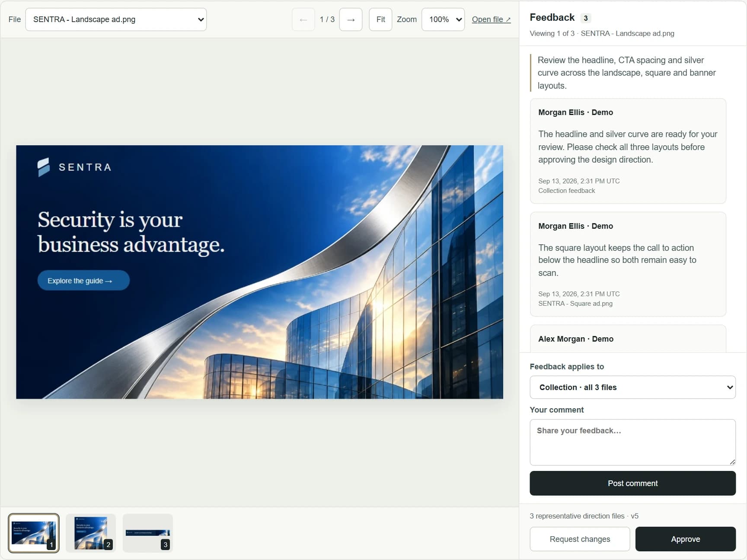Select thumbnail 3 Banner ad
747x560 pixels.
148,533
